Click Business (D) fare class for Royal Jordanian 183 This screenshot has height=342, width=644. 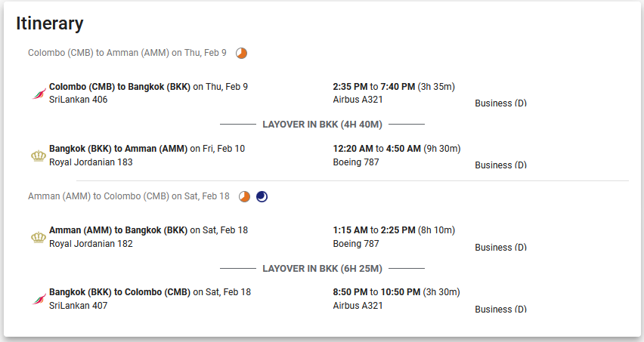[500, 165]
